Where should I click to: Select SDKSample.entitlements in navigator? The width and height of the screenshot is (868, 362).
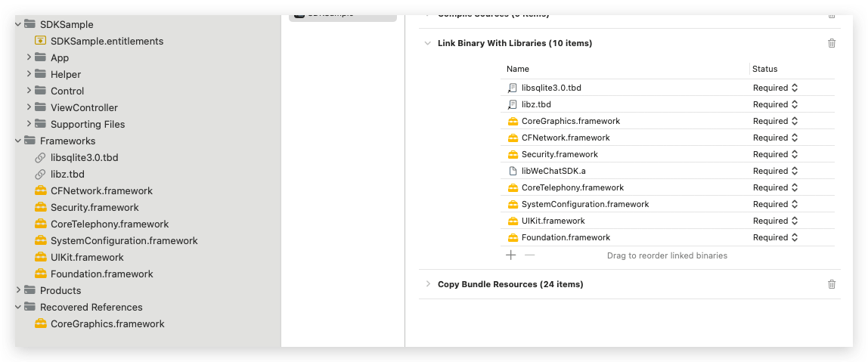click(107, 41)
